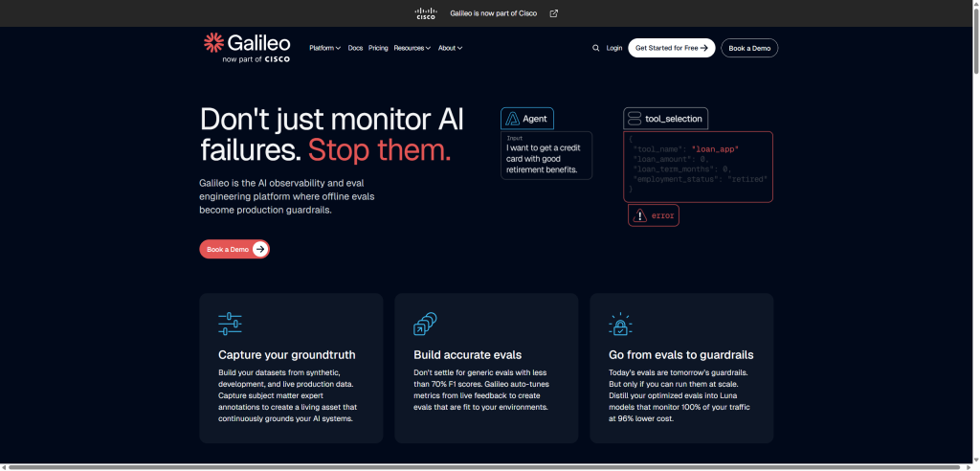Click the "now part of CISCO" tagline

256,59
